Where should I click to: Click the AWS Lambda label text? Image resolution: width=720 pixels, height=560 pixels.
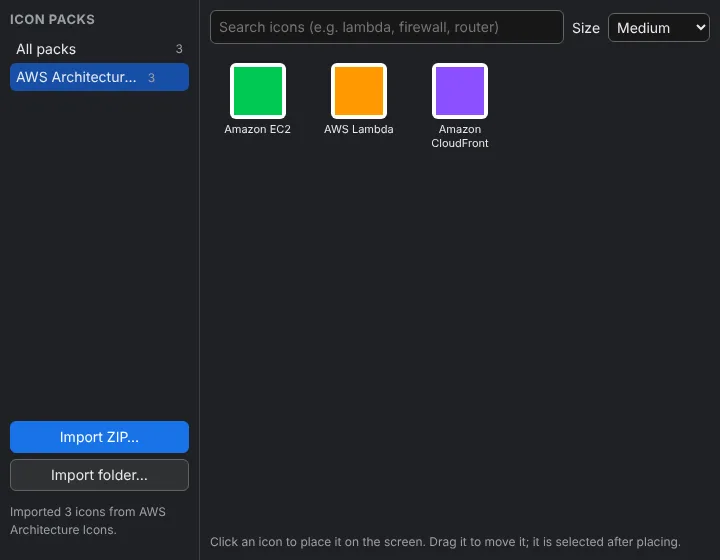(x=359, y=129)
